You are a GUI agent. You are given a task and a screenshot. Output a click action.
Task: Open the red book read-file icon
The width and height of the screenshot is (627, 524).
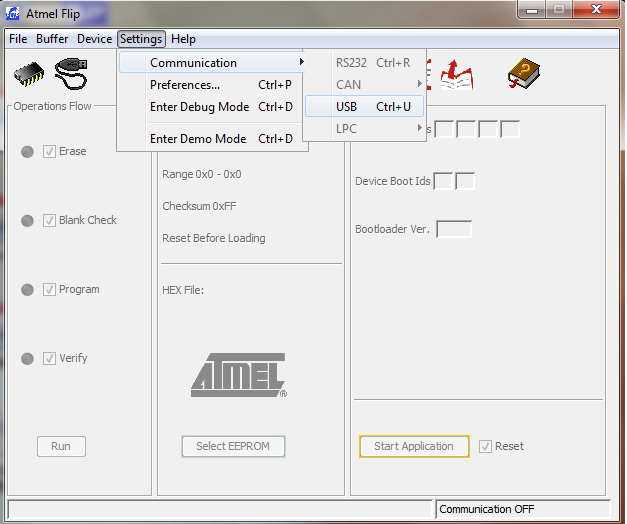tap(457, 75)
